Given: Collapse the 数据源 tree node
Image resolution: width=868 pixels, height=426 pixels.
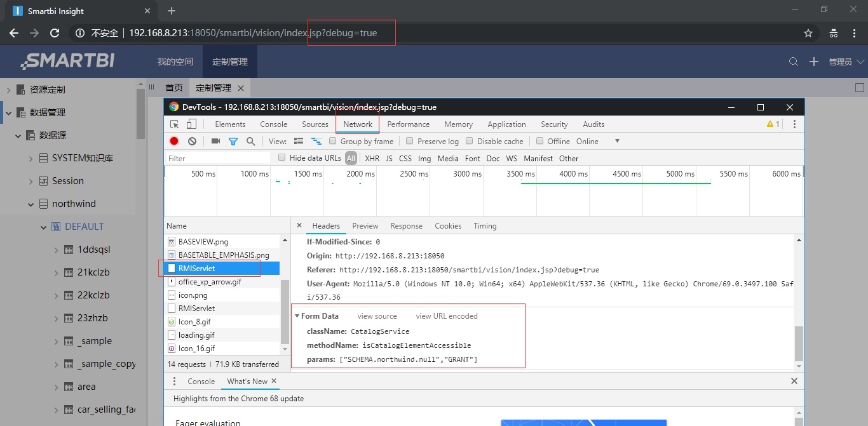Looking at the screenshot, I should coord(19,135).
